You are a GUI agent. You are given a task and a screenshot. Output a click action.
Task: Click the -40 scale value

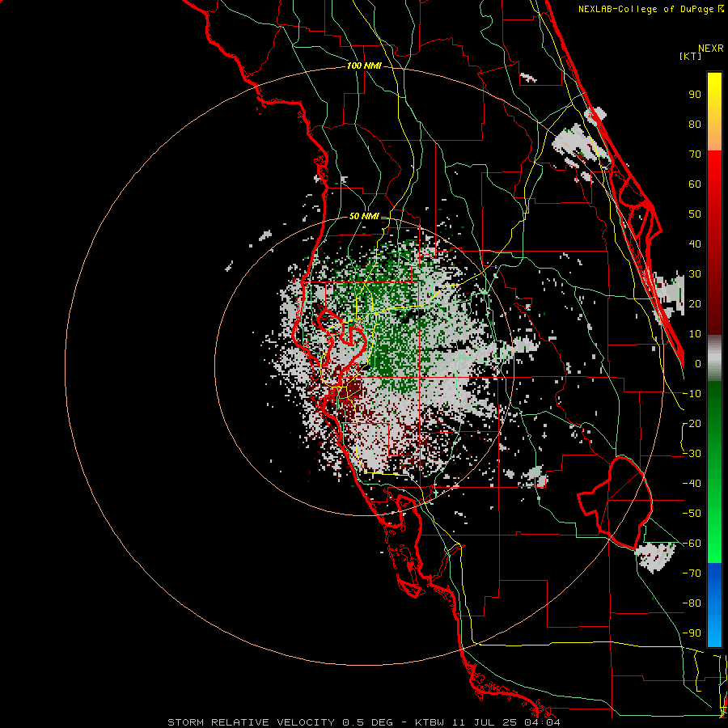(x=692, y=484)
